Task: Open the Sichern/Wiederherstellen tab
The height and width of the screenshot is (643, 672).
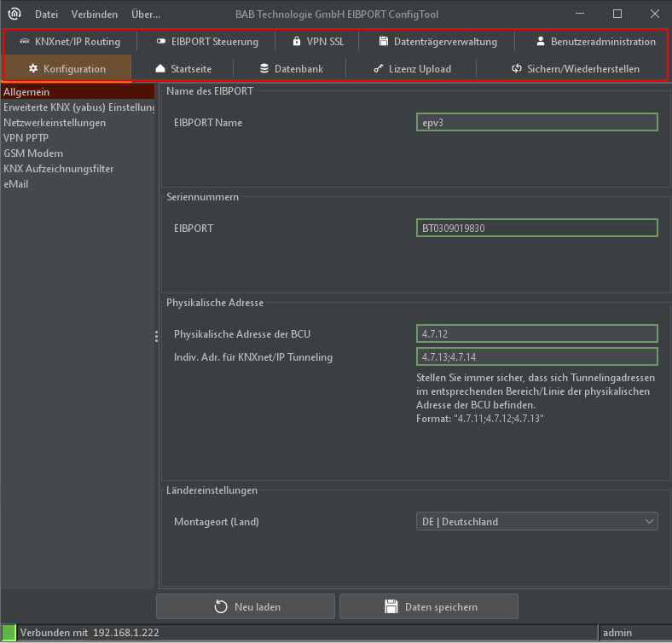Action: [575, 69]
